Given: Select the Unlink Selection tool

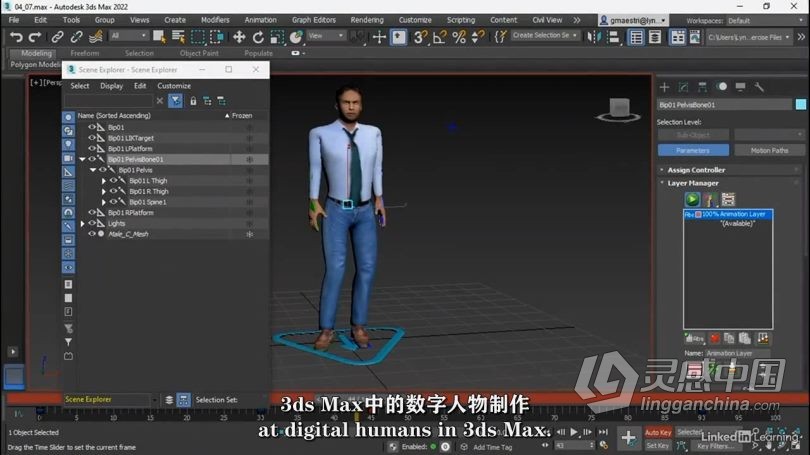Looking at the screenshot, I should click(x=76, y=37).
